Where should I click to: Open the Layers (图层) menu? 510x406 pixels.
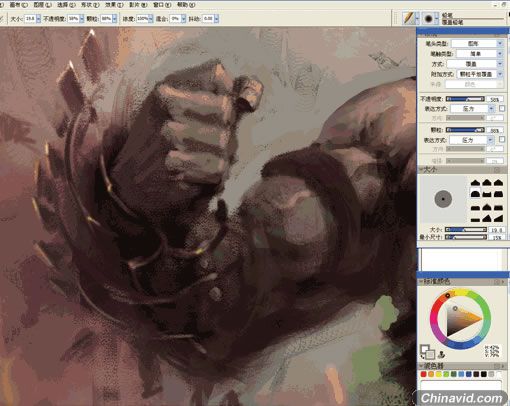(42, 5)
